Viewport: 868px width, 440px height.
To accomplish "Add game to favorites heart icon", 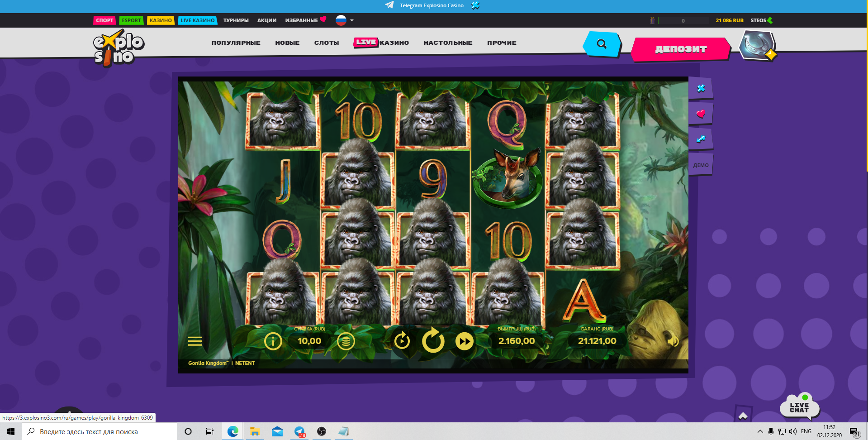I will pyautogui.click(x=701, y=114).
